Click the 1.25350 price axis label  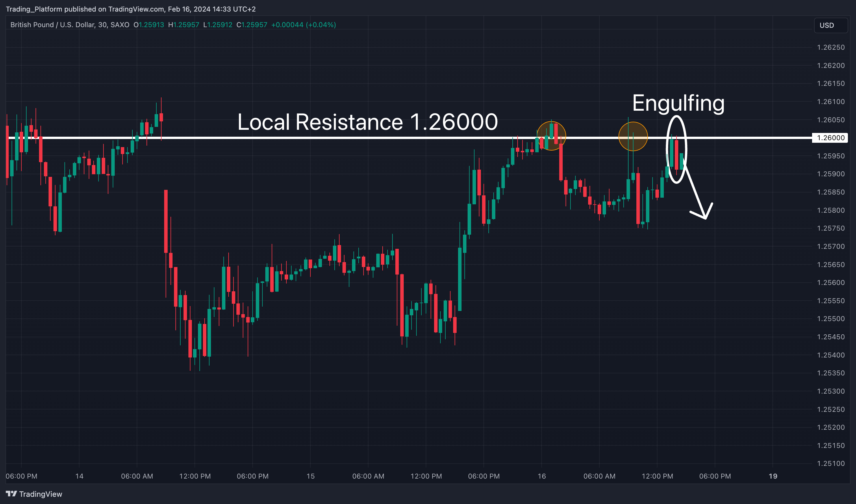(x=831, y=373)
